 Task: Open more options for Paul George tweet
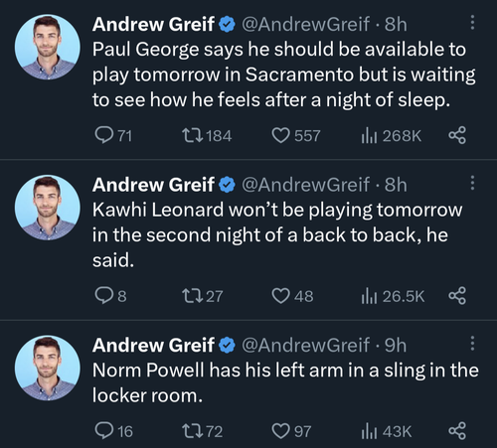[472, 23]
